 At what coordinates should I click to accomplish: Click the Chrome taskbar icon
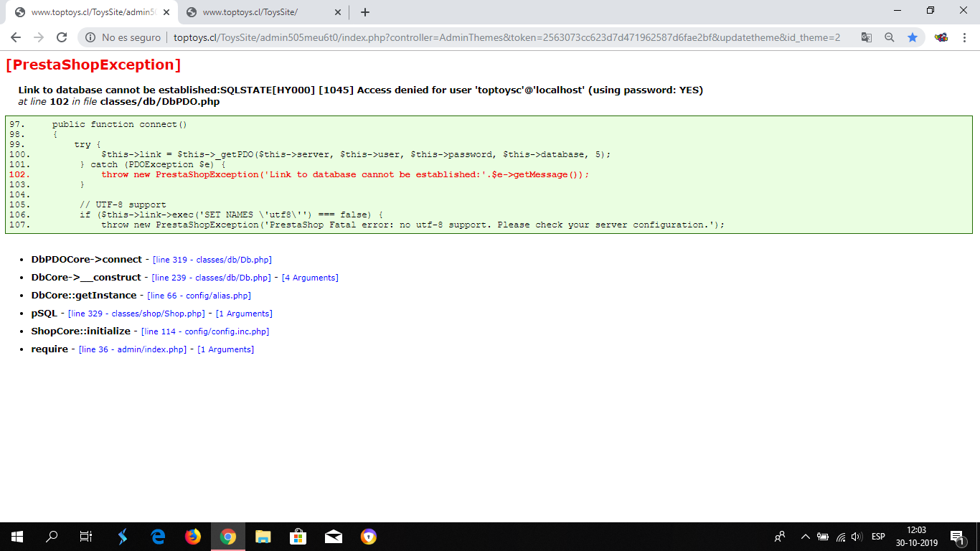[228, 537]
